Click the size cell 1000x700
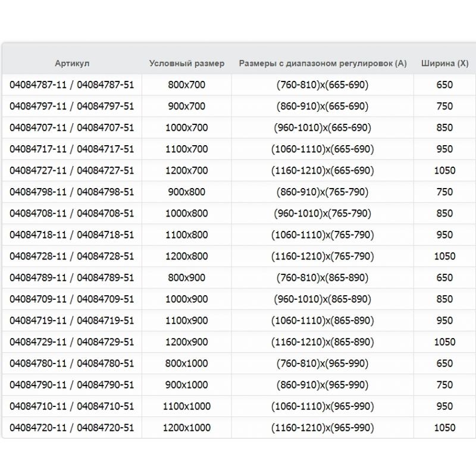This screenshot has width=476, height=476. [187, 127]
